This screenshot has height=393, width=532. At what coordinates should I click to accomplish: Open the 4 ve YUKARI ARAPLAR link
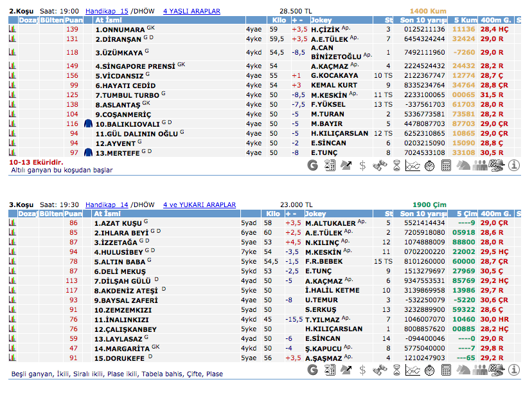click(199, 205)
